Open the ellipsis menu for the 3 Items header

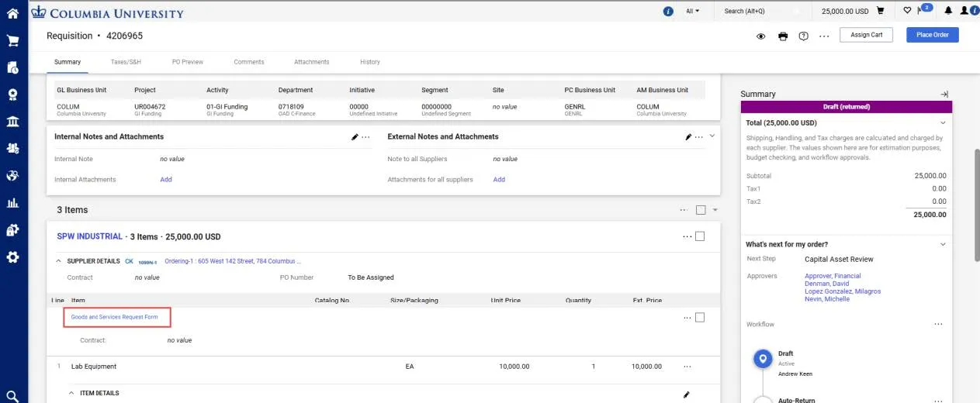[684, 210]
